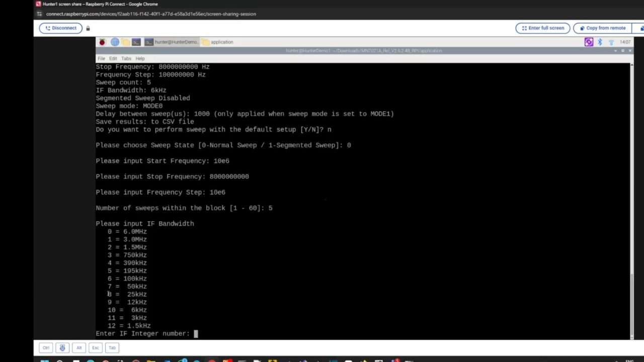Click 'Please input IF Bandwidth' heading line
644x362 pixels.
tap(145, 224)
